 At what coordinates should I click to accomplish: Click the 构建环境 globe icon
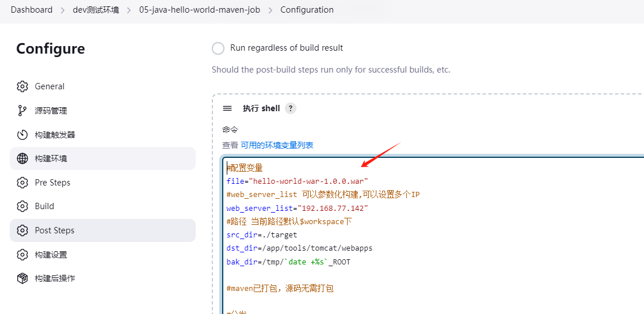tap(22, 158)
